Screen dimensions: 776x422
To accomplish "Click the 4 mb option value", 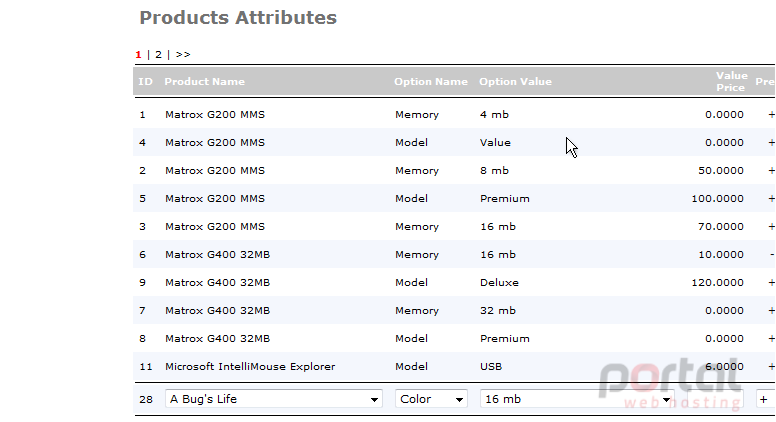I will pyautogui.click(x=494, y=115).
